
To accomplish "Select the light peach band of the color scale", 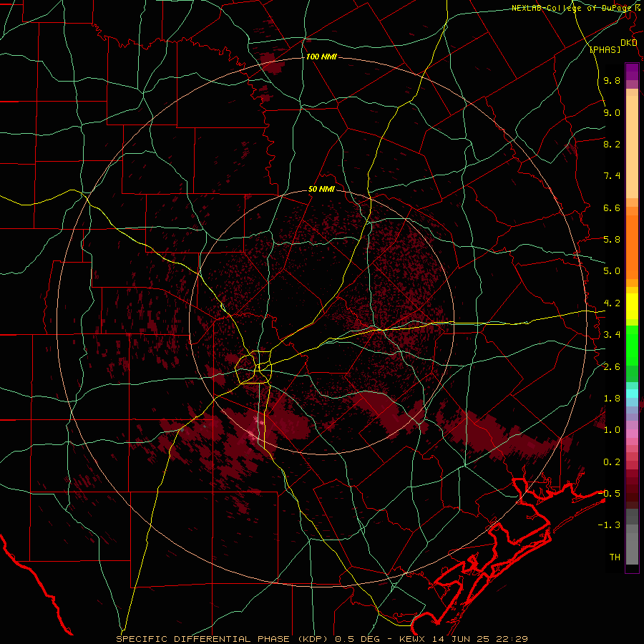I will (x=632, y=147).
